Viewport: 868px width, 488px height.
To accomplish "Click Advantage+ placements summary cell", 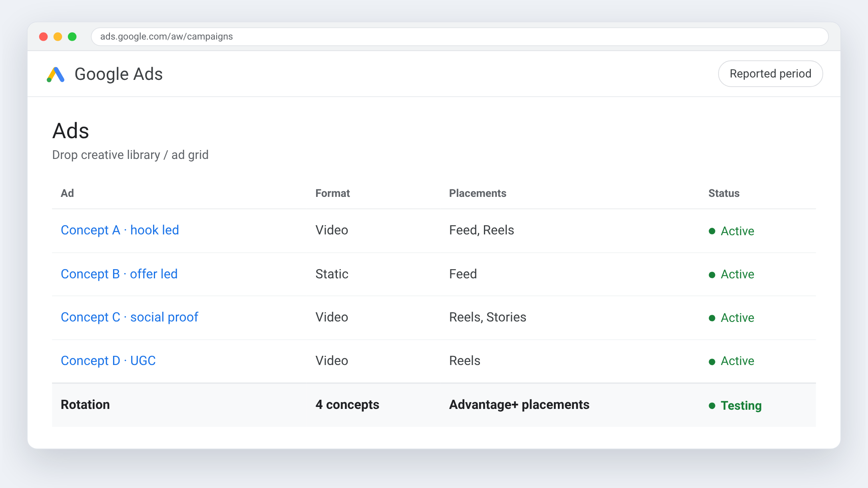I will tap(519, 405).
